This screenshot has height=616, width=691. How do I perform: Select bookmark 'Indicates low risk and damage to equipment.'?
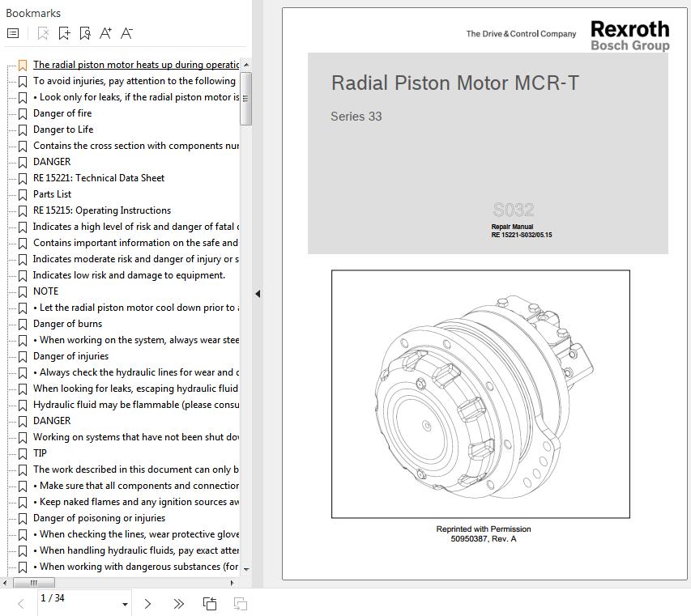(129, 275)
